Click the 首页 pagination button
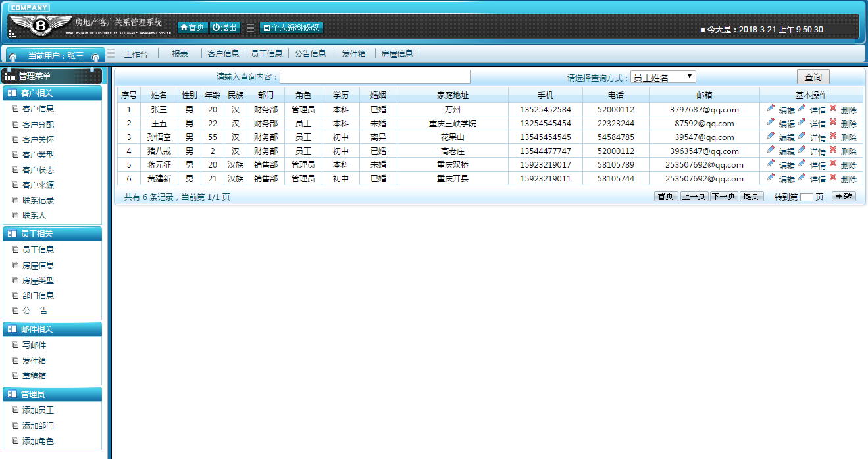This screenshot has height=459, width=868. pos(666,197)
